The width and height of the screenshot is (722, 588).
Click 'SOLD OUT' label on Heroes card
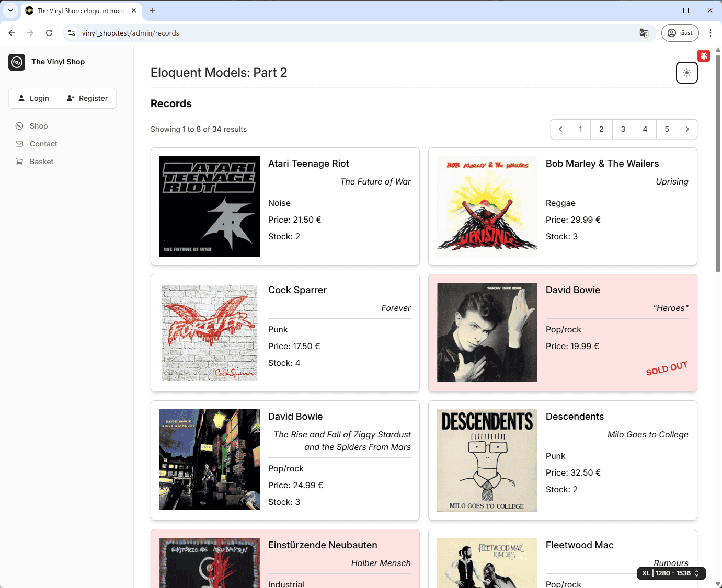(667, 368)
